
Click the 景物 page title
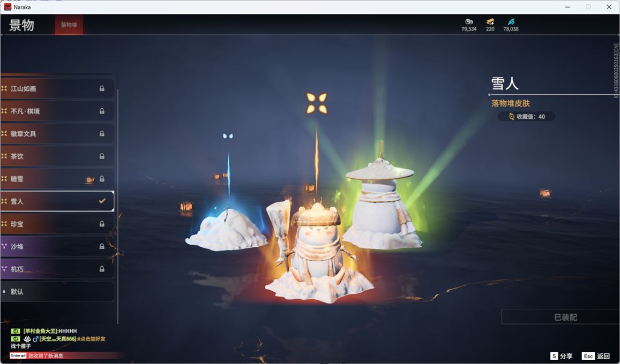tap(22, 25)
